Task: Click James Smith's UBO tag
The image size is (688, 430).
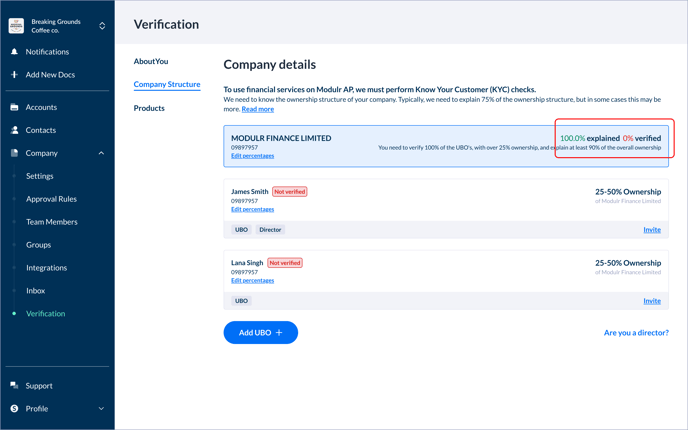Action: [241, 229]
